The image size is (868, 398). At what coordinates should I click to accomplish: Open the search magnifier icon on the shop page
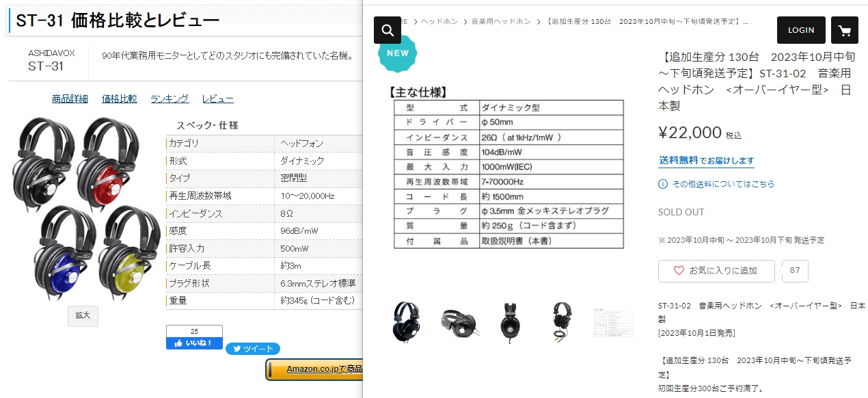[388, 30]
